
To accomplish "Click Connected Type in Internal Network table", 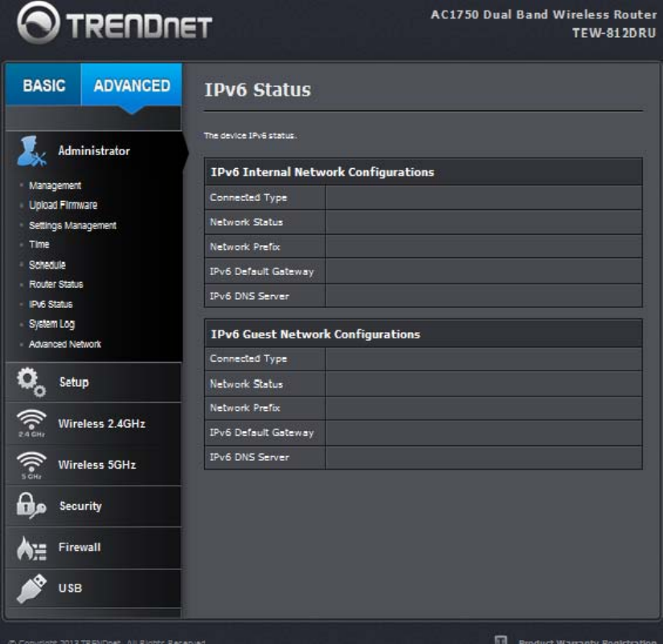I will pyautogui.click(x=248, y=198).
